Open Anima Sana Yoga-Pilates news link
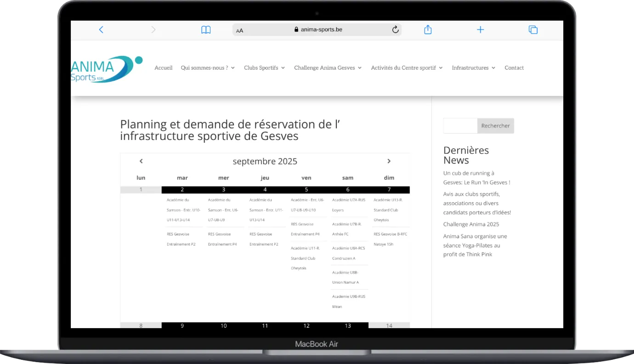634x364 pixels. tap(475, 245)
